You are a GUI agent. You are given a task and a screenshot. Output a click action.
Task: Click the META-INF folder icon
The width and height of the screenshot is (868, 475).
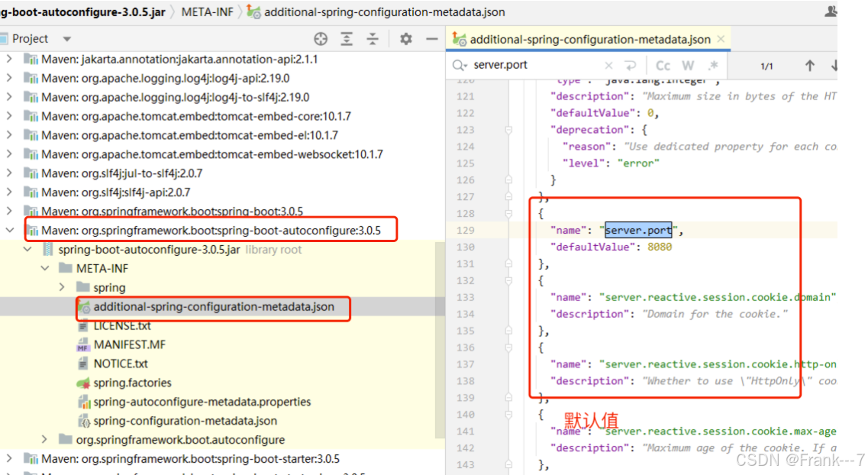66,268
